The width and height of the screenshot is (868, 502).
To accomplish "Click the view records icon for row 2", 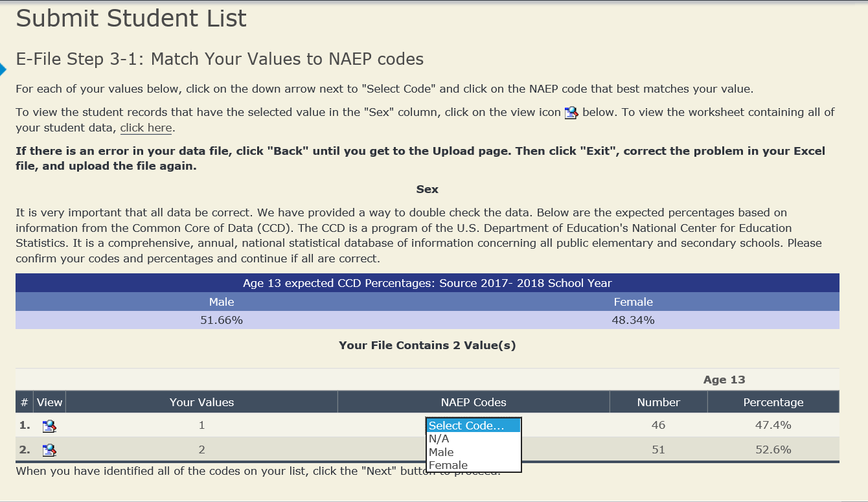I will 49,450.
